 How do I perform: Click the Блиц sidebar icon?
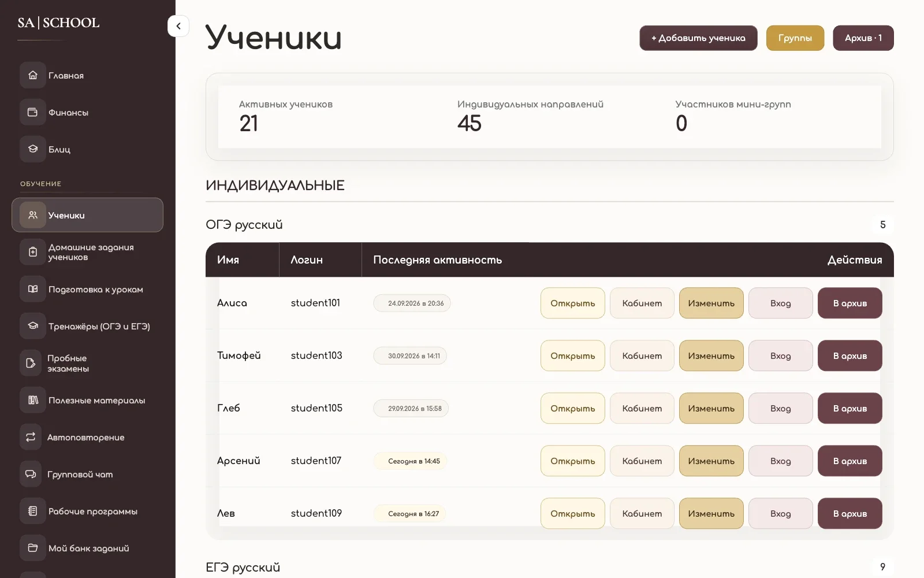click(33, 149)
